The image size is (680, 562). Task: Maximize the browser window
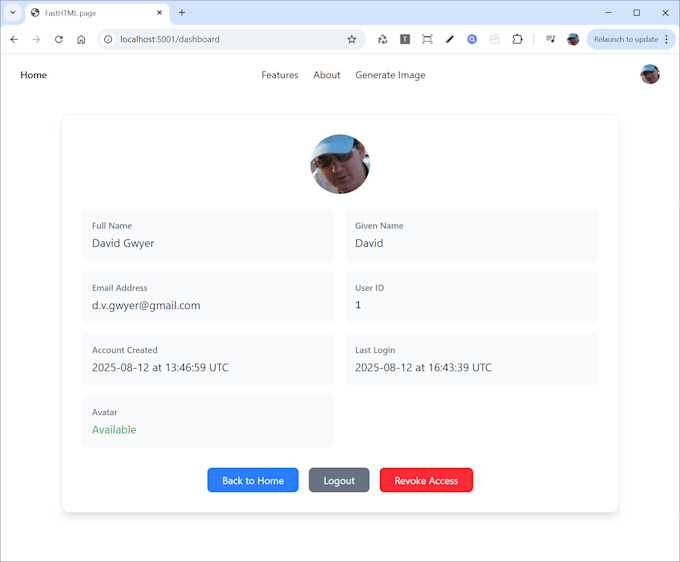(x=637, y=13)
